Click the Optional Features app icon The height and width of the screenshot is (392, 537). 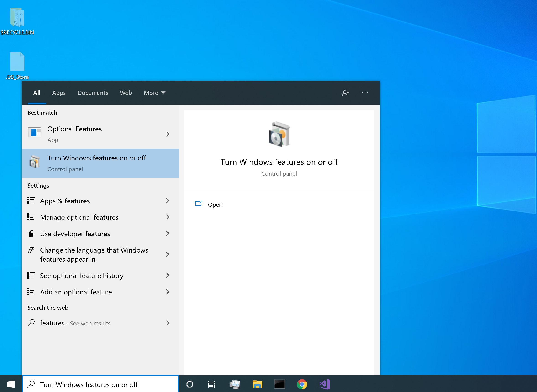34,132
